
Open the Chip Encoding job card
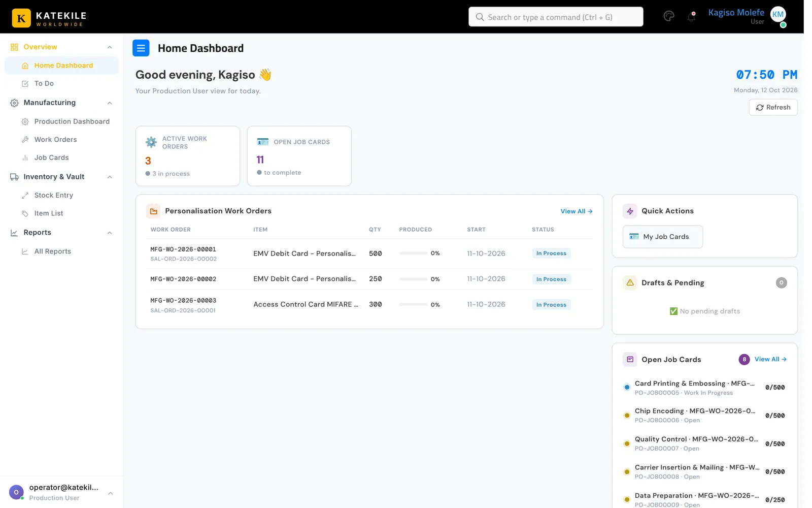click(x=704, y=416)
